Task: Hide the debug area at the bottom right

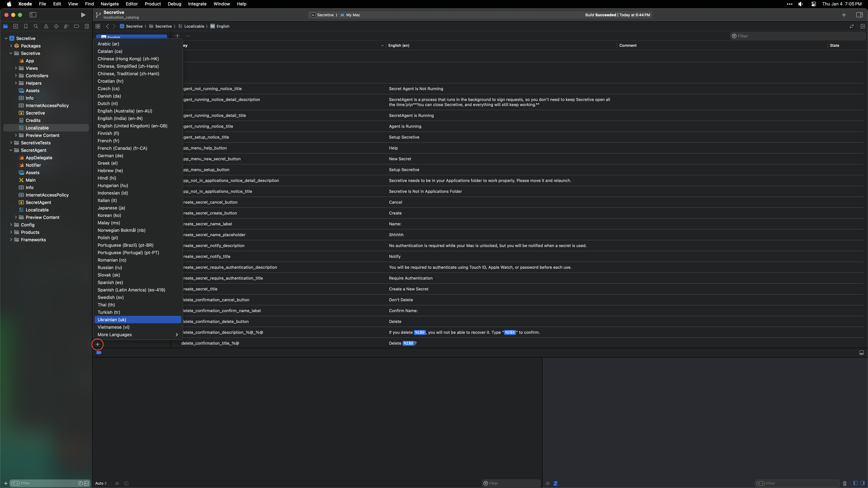Action: tap(861, 353)
